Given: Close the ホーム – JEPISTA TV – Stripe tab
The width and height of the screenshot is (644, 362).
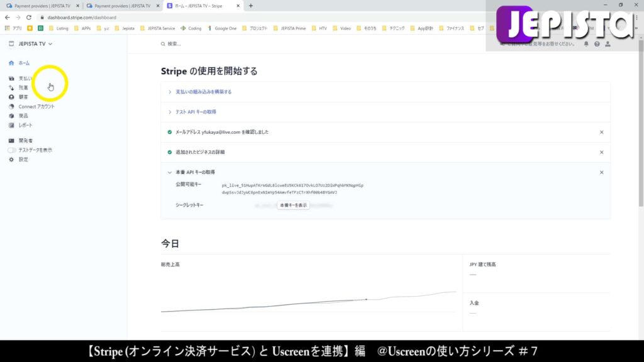Looking at the screenshot, I should (x=238, y=6).
